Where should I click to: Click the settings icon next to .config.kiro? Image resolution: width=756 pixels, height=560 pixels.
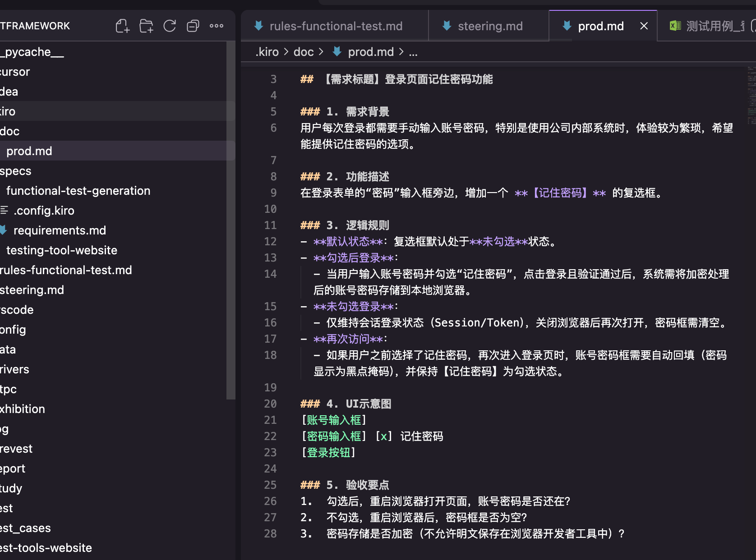tap(4, 210)
